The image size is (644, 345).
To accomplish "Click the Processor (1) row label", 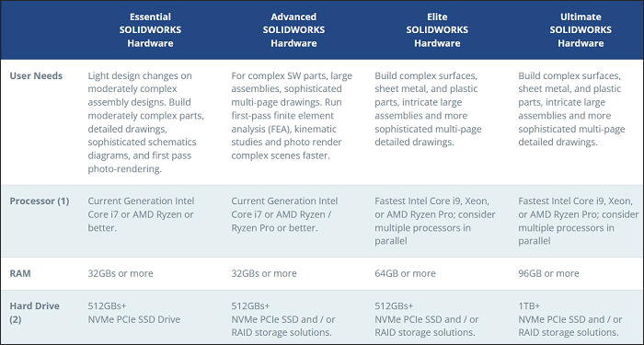I will click(x=40, y=201).
